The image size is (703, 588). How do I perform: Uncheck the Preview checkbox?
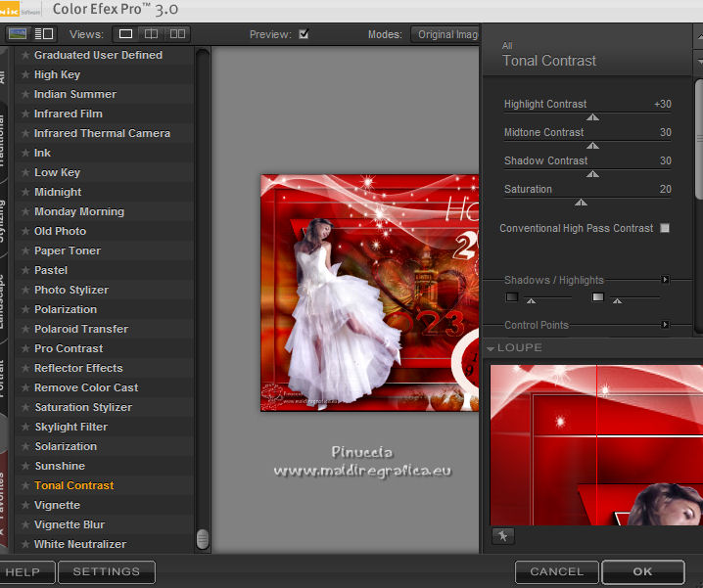point(304,34)
